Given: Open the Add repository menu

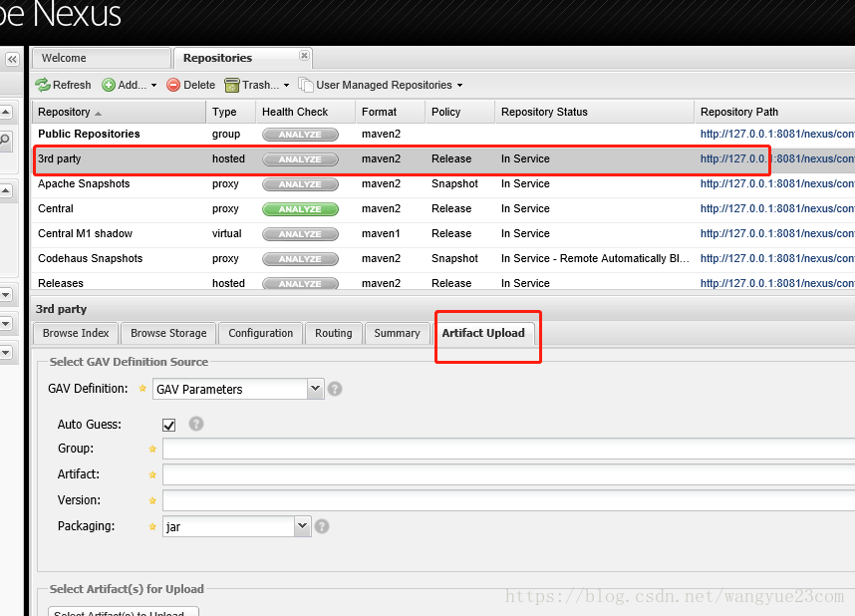Looking at the screenshot, I should pos(130,85).
